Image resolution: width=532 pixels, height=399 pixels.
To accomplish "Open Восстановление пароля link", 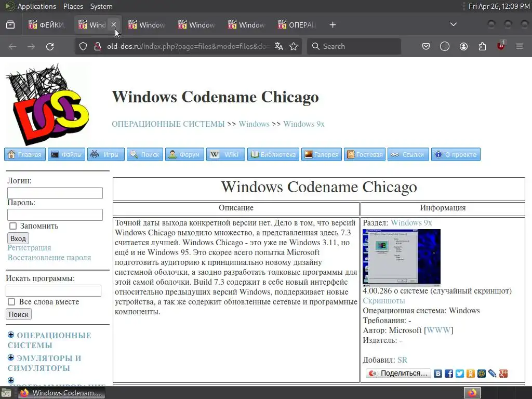I will (49, 258).
